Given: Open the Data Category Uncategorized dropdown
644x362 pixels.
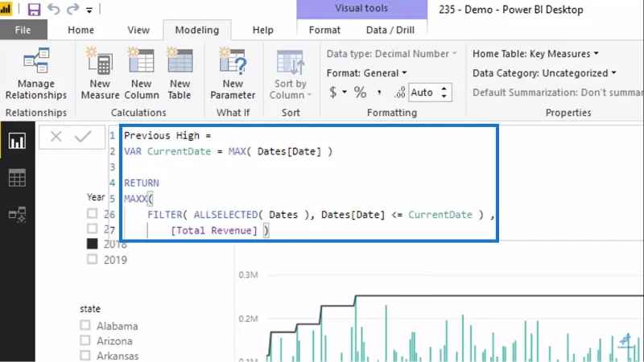Looking at the screenshot, I should coord(545,73).
